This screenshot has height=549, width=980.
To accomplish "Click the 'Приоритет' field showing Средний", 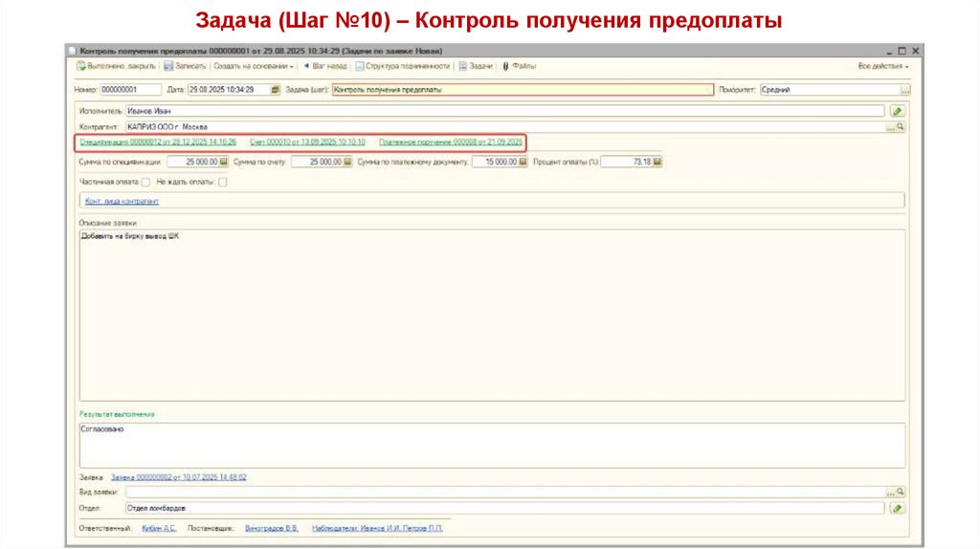I will click(x=830, y=90).
